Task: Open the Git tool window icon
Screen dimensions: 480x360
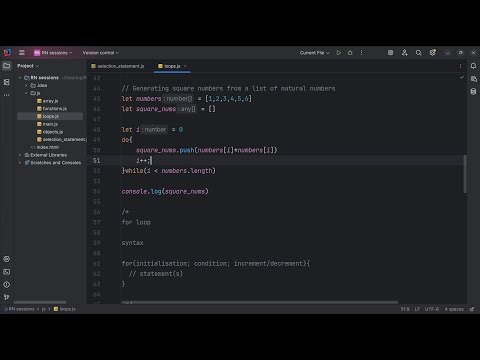Action: click(7, 297)
